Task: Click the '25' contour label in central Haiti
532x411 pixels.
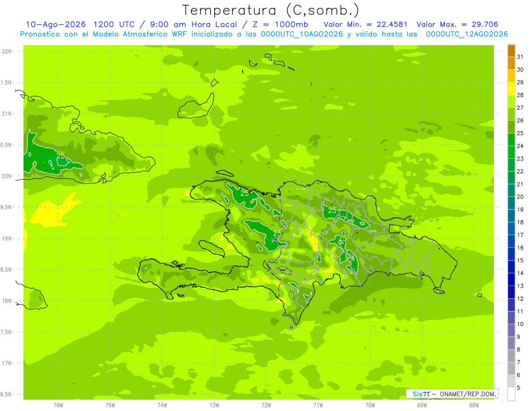Action: [277, 233]
